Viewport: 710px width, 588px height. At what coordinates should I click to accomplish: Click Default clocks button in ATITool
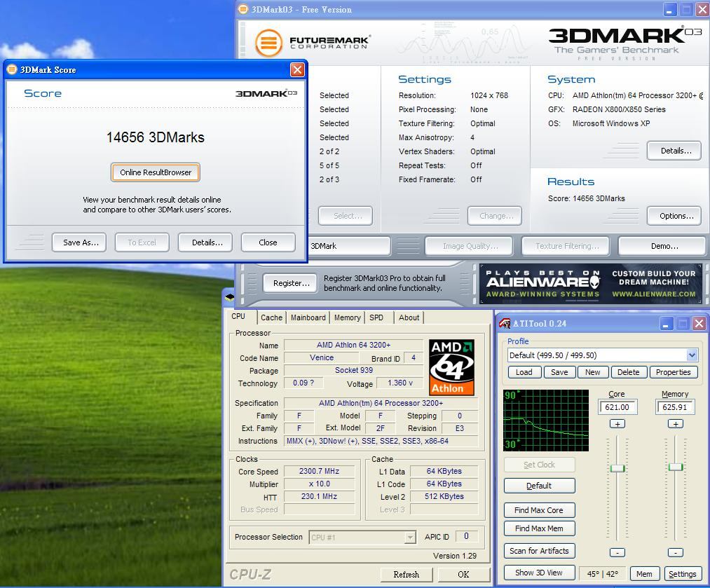[539, 485]
